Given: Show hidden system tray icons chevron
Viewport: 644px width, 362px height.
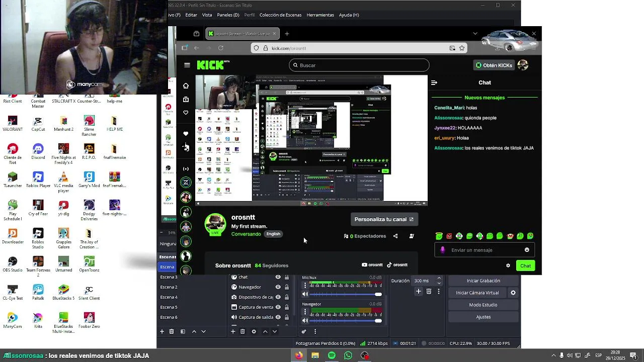Looking at the screenshot, I should (554, 355).
